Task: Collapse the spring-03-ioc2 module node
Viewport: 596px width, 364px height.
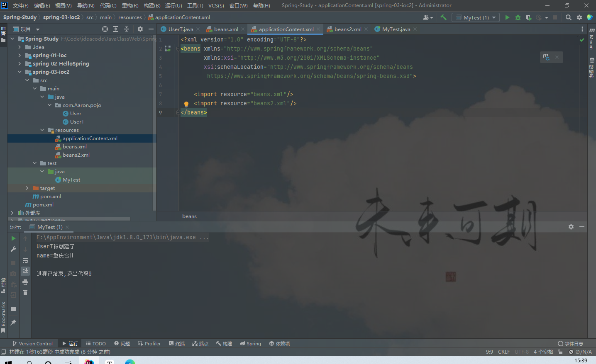Action: tap(20, 72)
